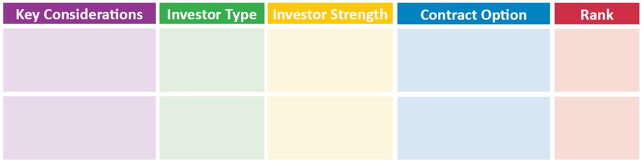Viewport: 644px width, 166px height.
Task: Click the word Key in purple header
Action: 27,15
